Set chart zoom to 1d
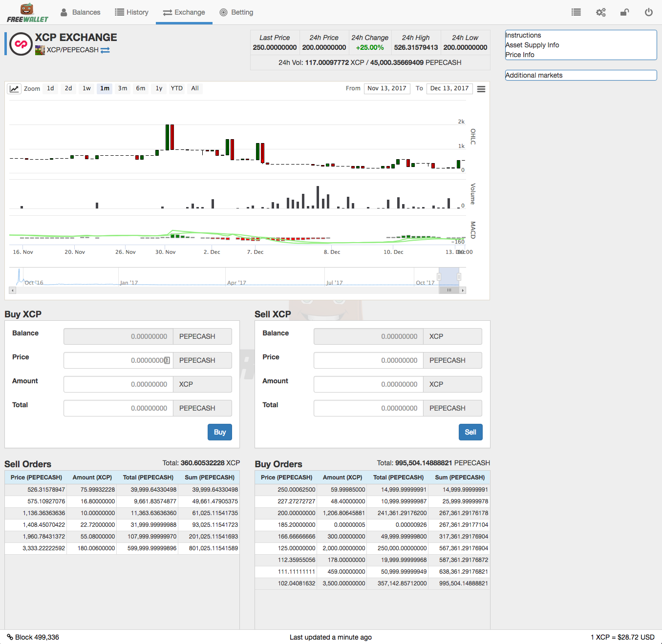662x644 pixels. click(x=50, y=88)
